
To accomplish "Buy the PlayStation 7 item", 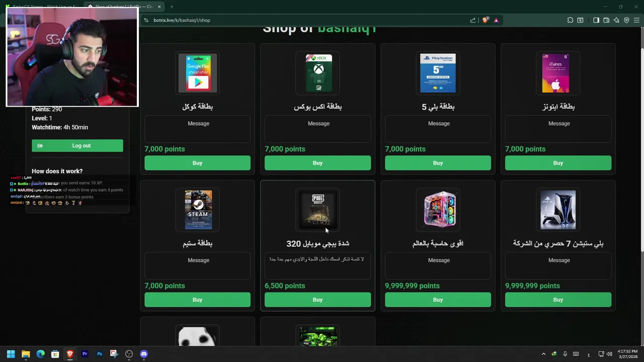I will point(558,300).
